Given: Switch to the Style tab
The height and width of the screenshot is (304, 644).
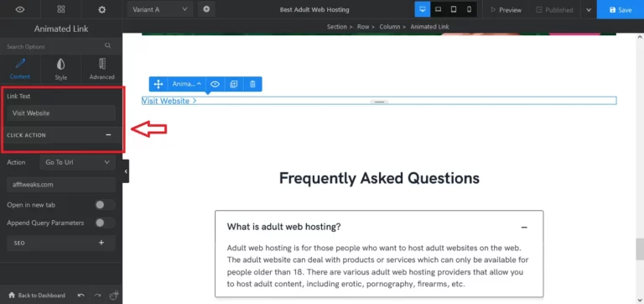Looking at the screenshot, I should point(60,69).
